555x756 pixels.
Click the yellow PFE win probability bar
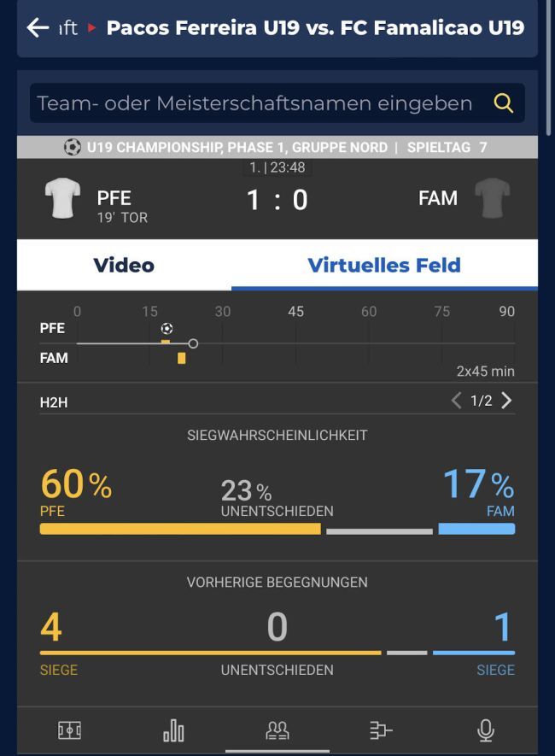point(180,529)
